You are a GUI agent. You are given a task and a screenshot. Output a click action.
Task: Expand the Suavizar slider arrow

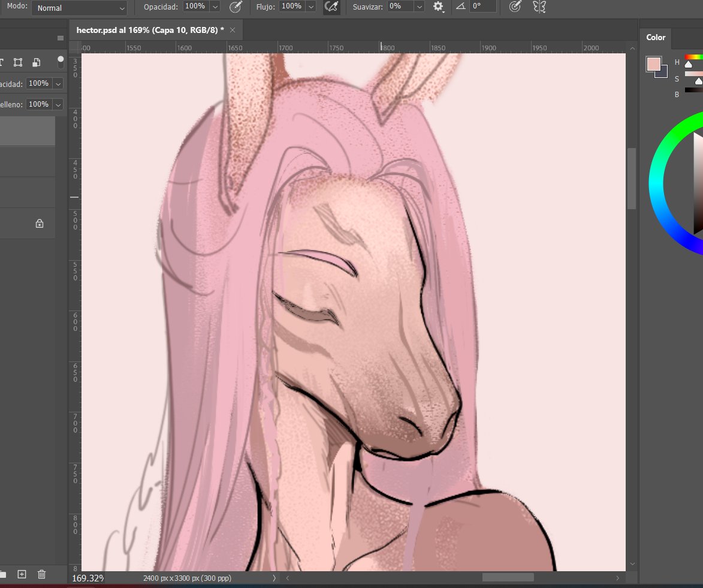tap(419, 7)
